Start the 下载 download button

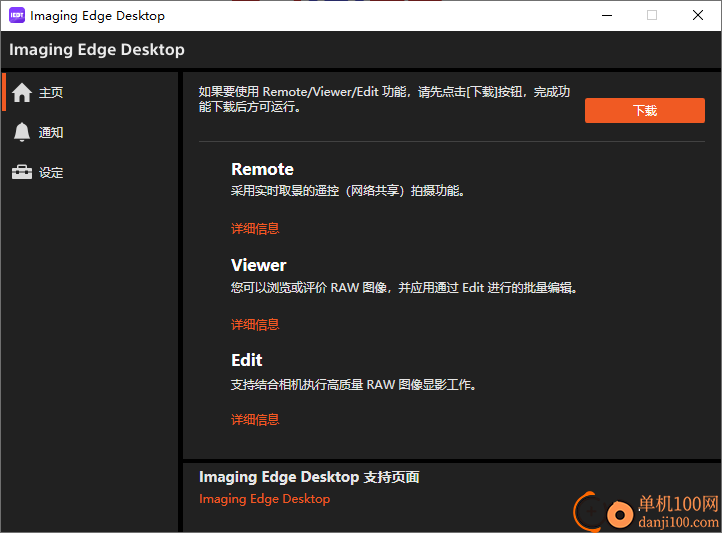coord(645,110)
